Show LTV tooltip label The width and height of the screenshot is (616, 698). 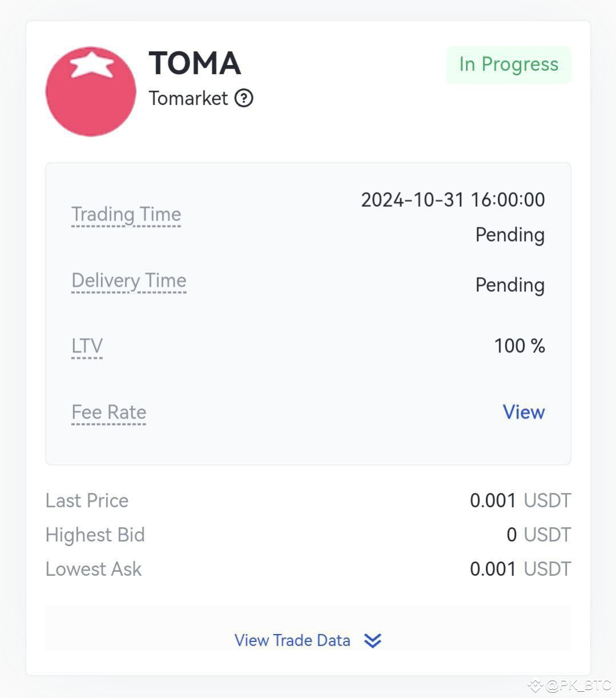(x=87, y=346)
